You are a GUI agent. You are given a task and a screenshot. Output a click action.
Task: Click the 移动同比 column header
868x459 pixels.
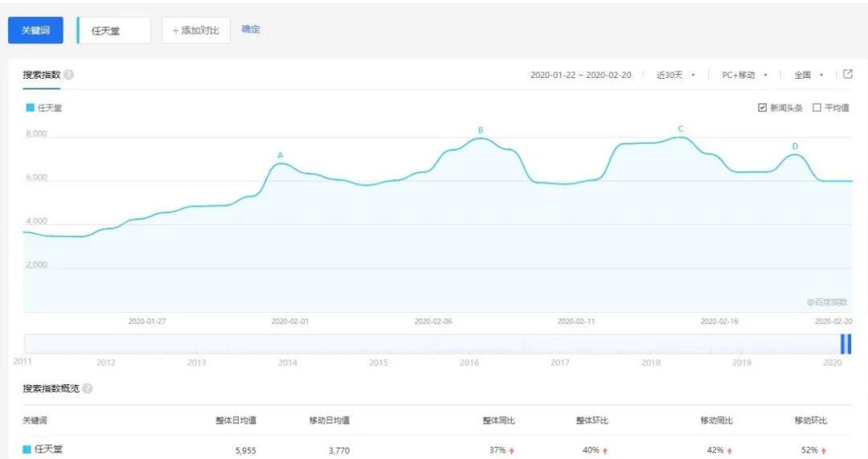pos(716,420)
